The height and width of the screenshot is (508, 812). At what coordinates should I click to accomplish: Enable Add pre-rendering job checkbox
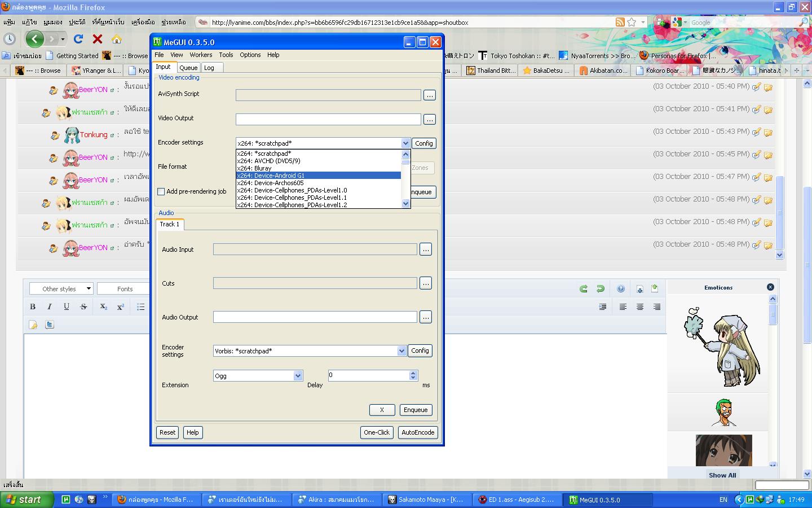pyautogui.click(x=161, y=191)
